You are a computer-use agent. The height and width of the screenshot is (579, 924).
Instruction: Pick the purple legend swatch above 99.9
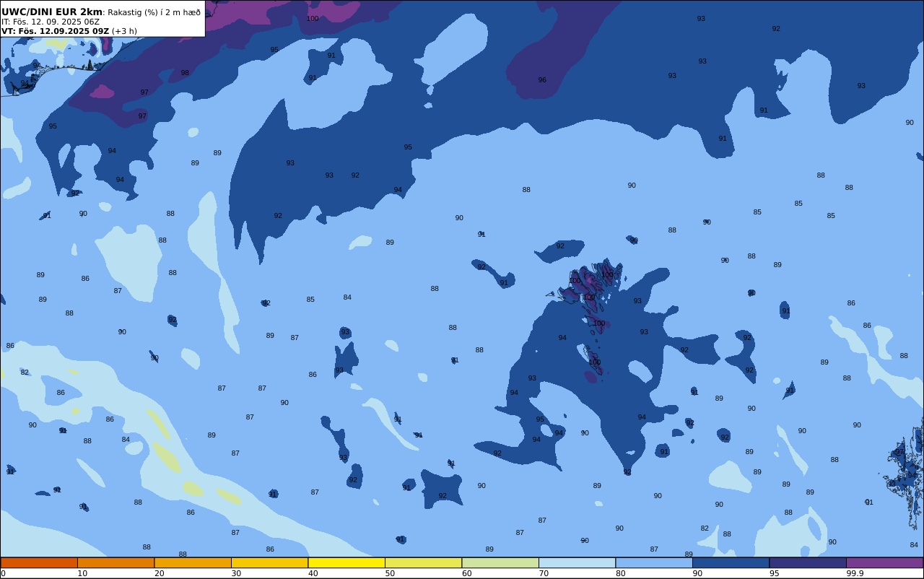(x=884, y=562)
